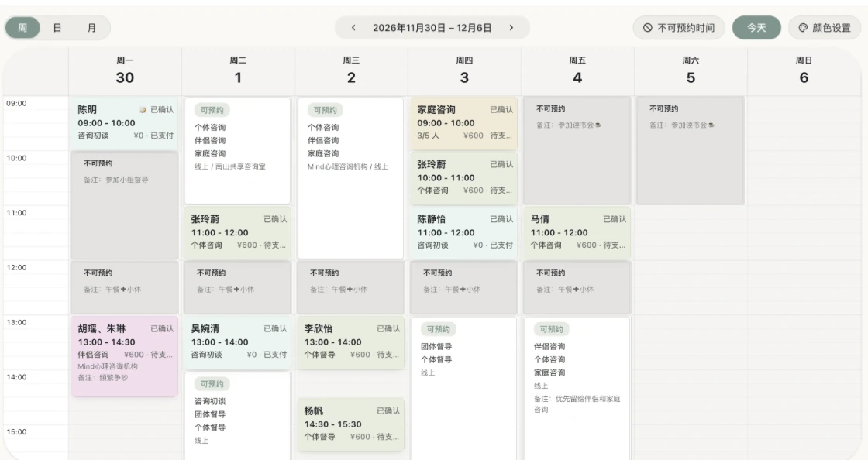Switch to day view tab 日
The width and height of the screenshot is (868, 460).
tap(57, 28)
